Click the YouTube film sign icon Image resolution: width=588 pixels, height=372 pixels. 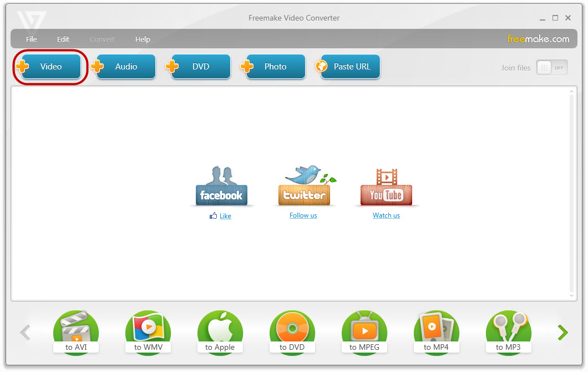(386, 187)
